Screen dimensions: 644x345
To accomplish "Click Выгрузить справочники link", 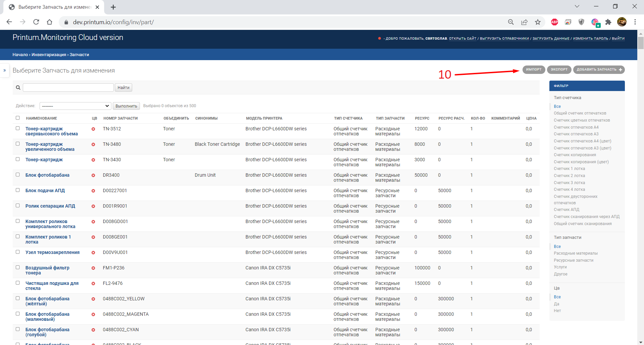I will click(504, 39).
